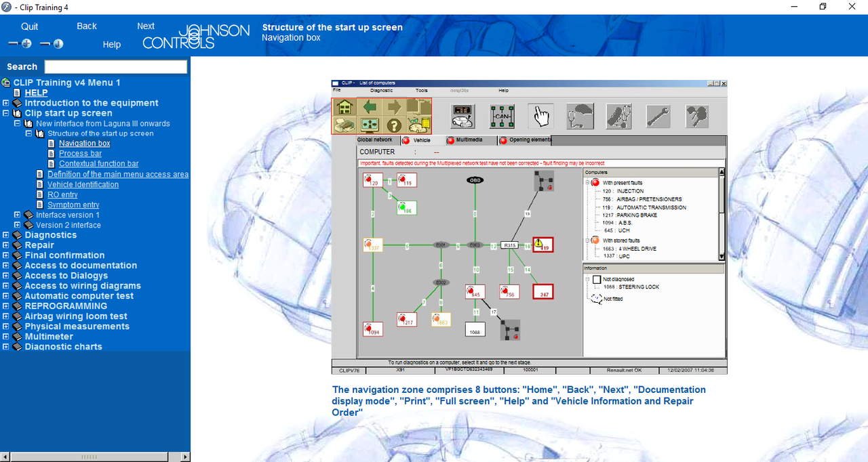The image size is (868, 462).
Task: Open the HELP link in the tree
Action: click(37, 93)
